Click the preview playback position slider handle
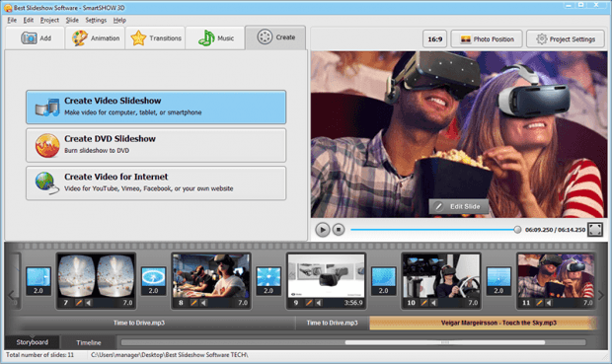Screen dimensions: 612x364 pyautogui.click(x=517, y=230)
